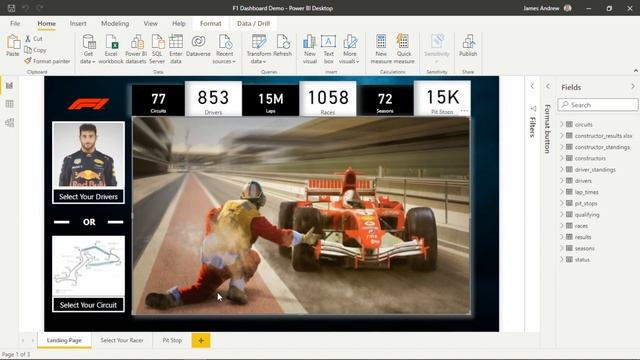Click the Select Your Drivers button
This screenshot has height=360, width=640.
[89, 197]
